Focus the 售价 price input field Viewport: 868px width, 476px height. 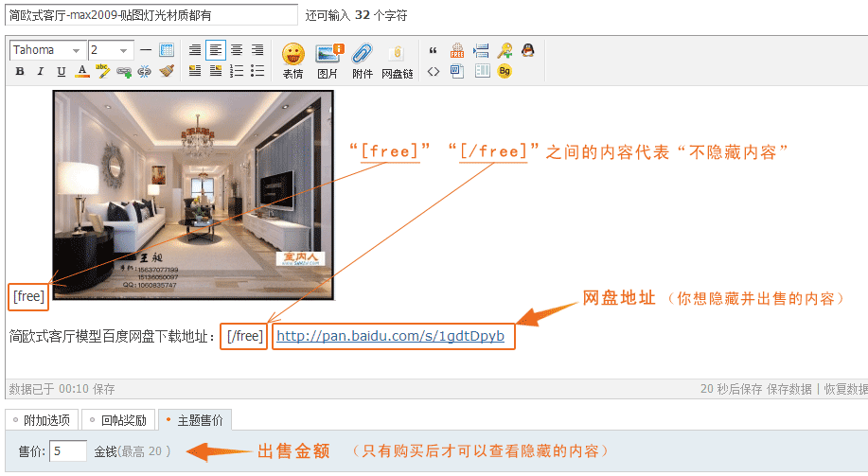click(68, 451)
